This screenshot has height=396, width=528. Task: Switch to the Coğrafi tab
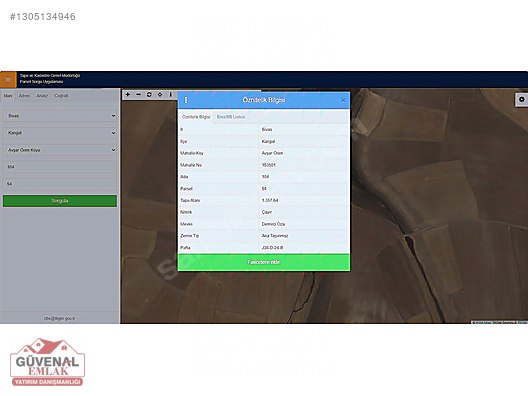(x=61, y=96)
